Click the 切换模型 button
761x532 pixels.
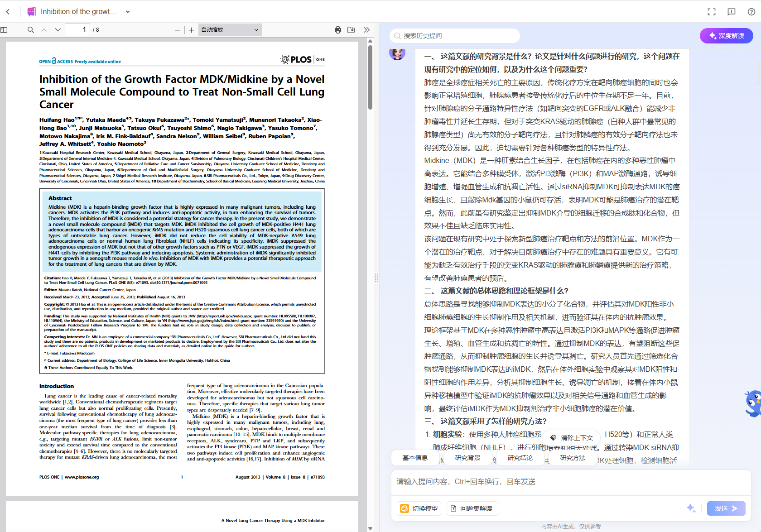[x=419, y=508]
